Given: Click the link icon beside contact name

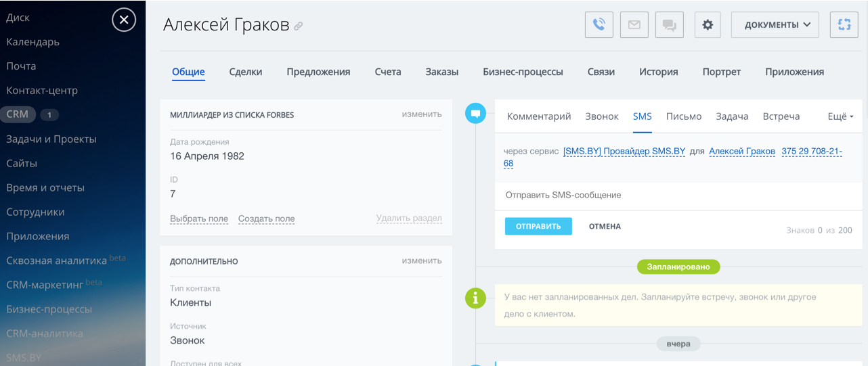Looking at the screenshot, I should click(299, 26).
